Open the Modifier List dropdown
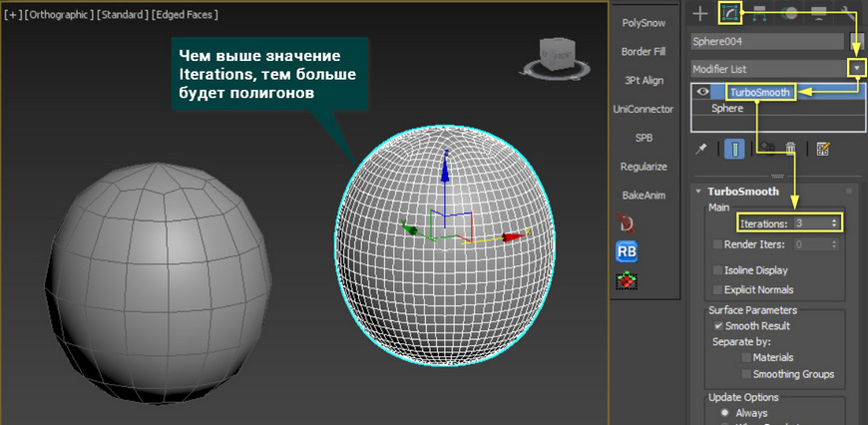The height and width of the screenshot is (425, 868). point(856,69)
